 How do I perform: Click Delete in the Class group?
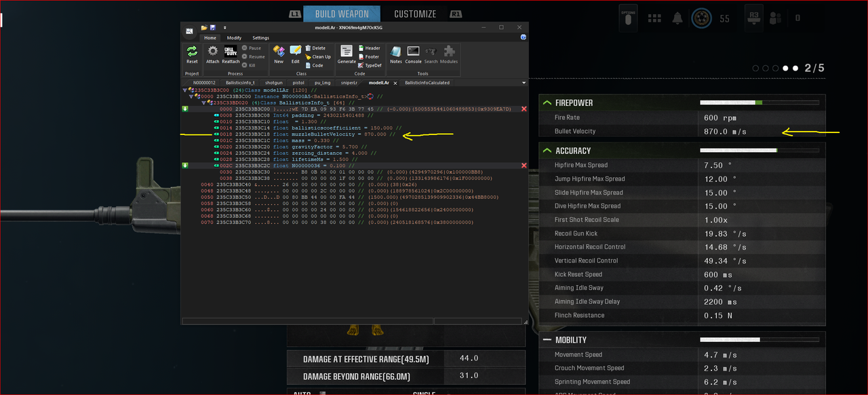pyautogui.click(x=315, y=48)
